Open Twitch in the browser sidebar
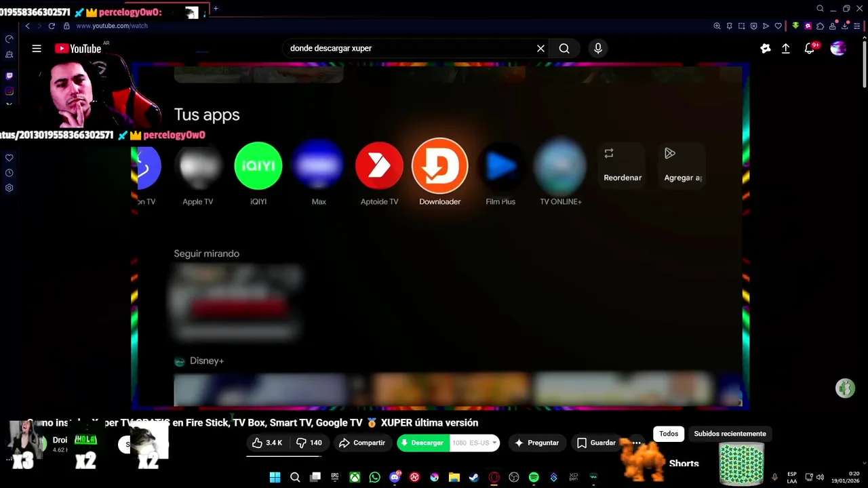Image resolution: width=868 pixels, height=488 pixels. pyautogui.click(x=9, y=76)
